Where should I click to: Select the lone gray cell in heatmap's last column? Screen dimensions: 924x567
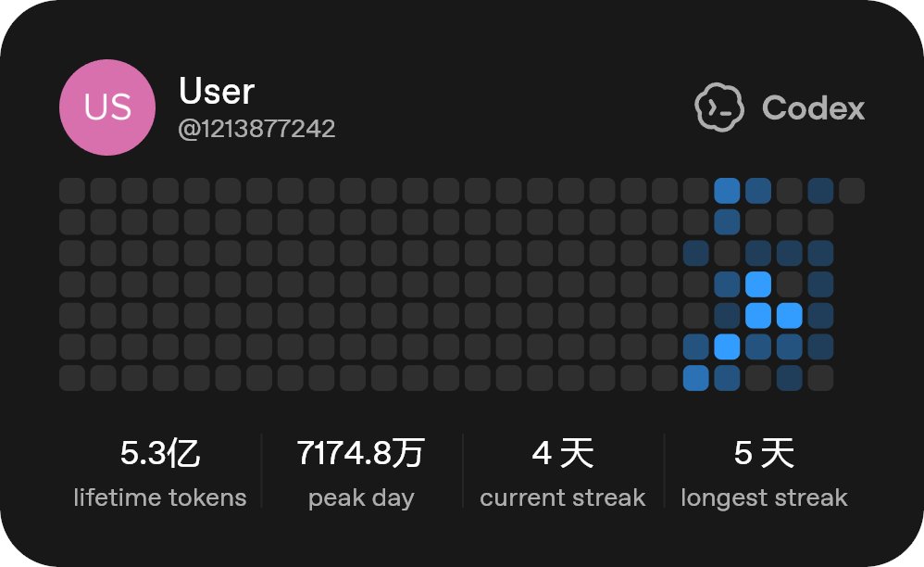click(852, 191)
